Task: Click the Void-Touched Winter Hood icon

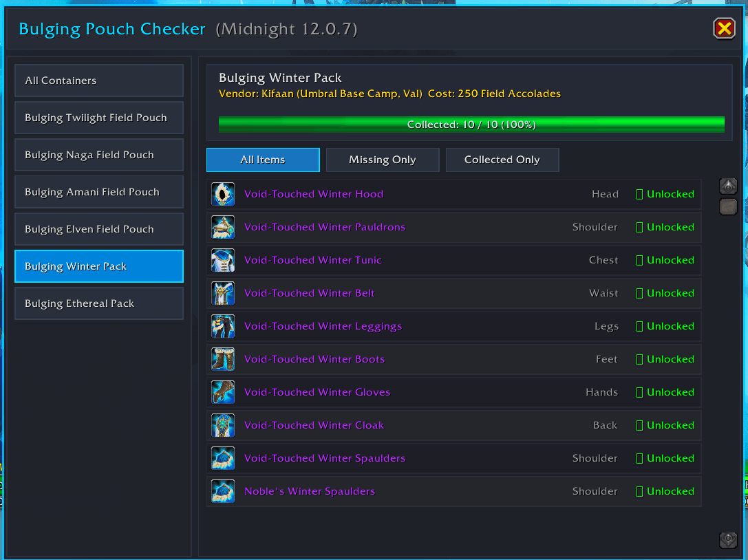Action: tap(223, 194)
